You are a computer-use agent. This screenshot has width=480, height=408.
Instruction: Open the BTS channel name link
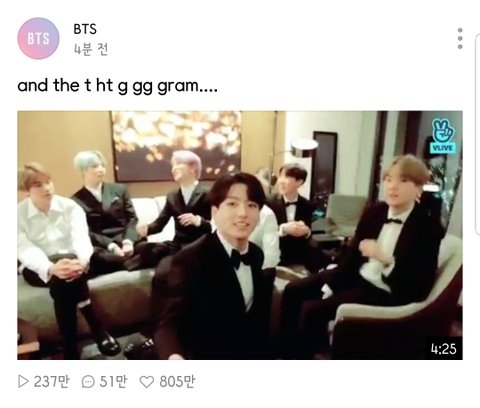[85, 29]
